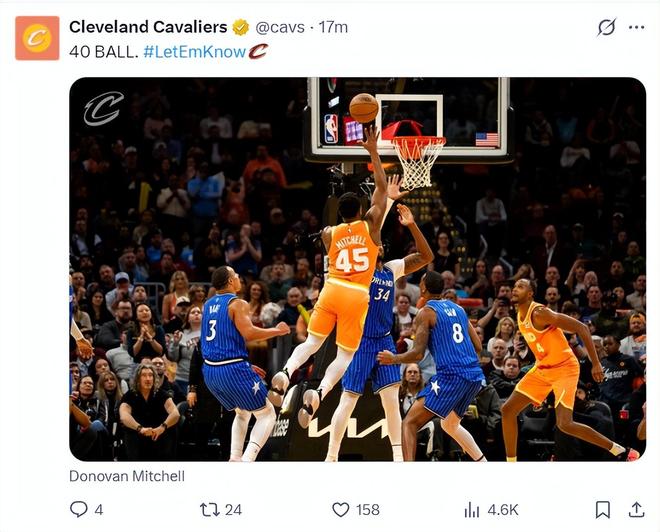Viewport: 660px width, 532px height.
Task: Click the Cleveland Cavaliers display name
Action: pos(148,27)
